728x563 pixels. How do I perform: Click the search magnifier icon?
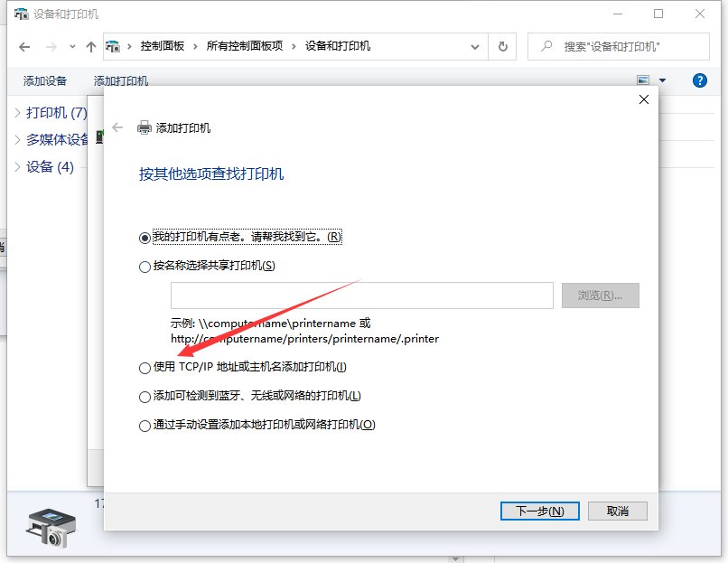pos(547,46)
